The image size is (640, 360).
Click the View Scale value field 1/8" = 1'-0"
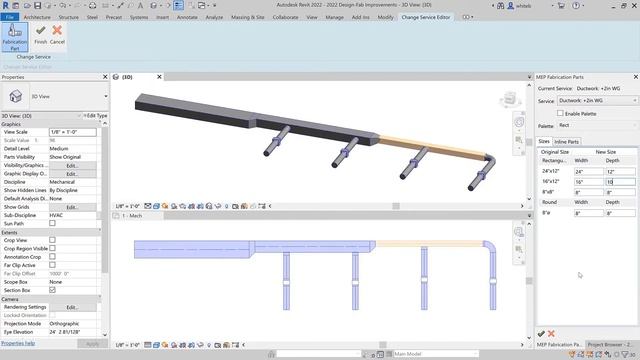73,132
